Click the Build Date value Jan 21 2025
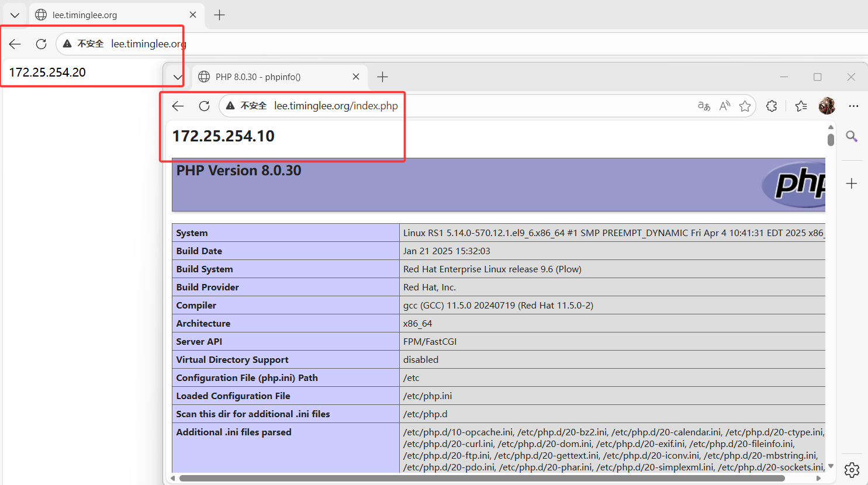The width and height of the screenshot is (868, 485). [447, 251]
